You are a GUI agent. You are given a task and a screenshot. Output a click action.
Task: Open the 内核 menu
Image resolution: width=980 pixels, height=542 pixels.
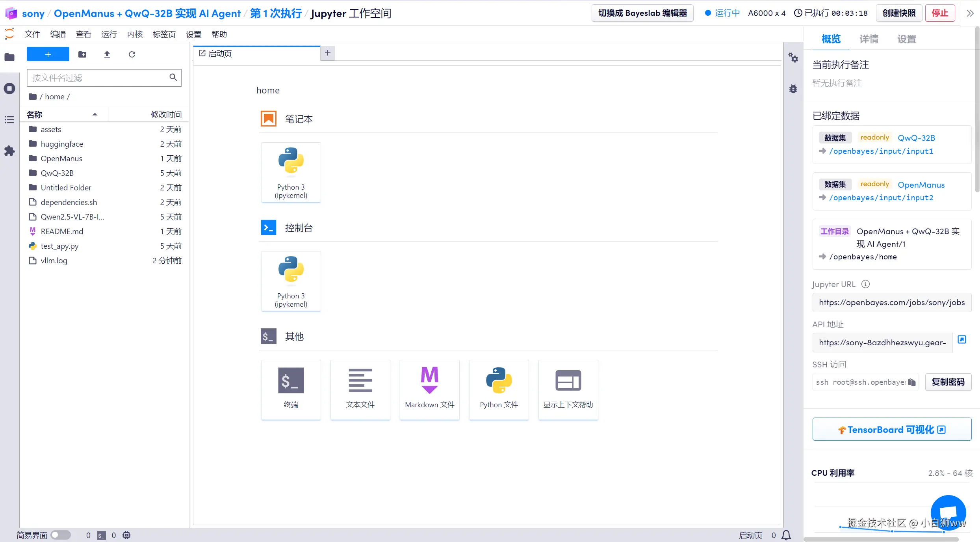pyautogui.click(x=135, y=34)
